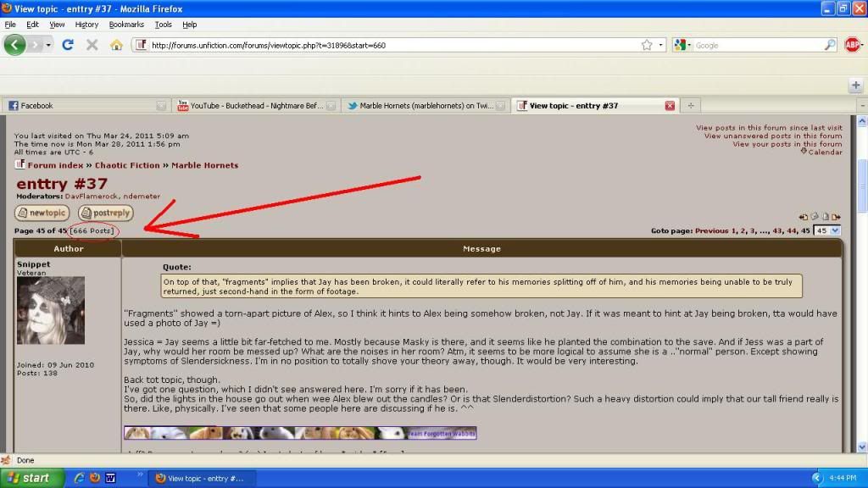Click the 'newtopic' button
The height and width of the screenshot is (488, 868).
pos(42,213)
